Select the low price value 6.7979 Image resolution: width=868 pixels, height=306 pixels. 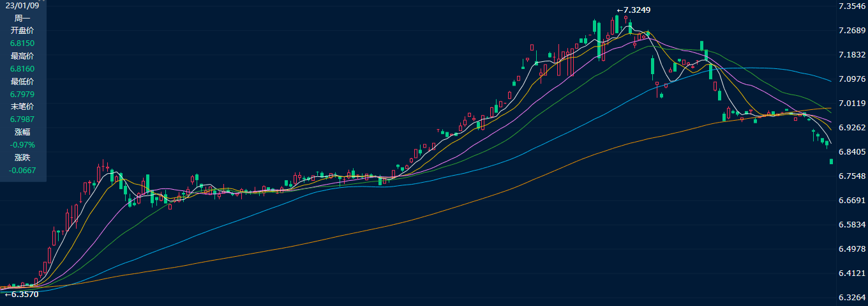[22, 95]
